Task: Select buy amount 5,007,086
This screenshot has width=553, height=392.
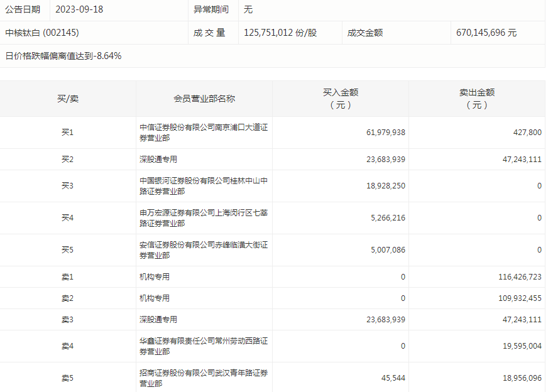Action: point(388,250)
